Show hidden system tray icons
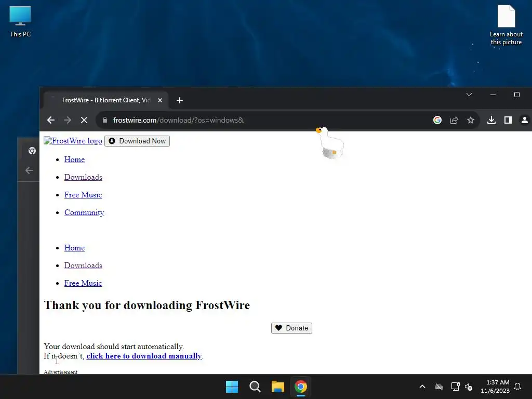This screenshot has width=532, height=399. click(x=422, y=387)
